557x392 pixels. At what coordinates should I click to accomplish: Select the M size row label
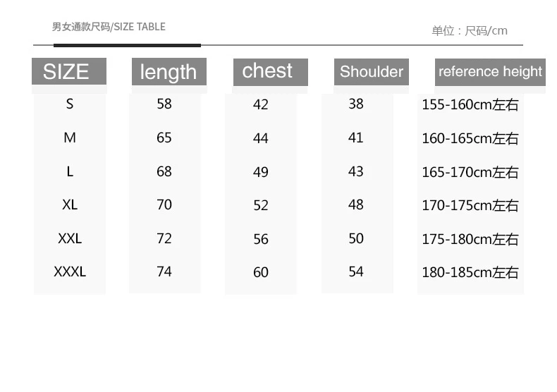click(x=70, y=137)
